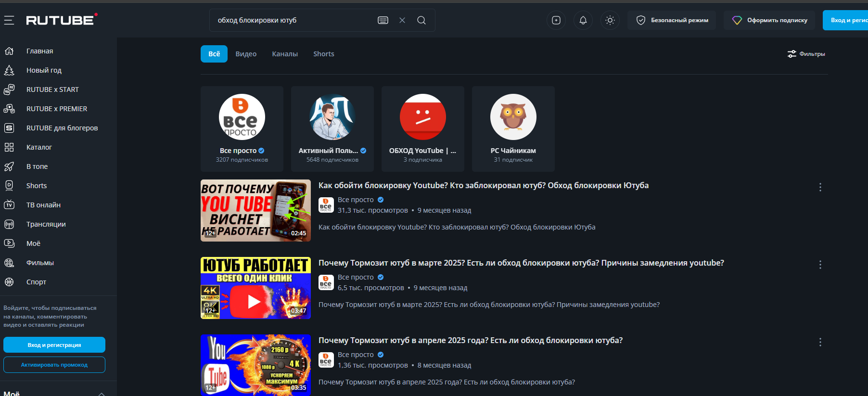Click the «1,36 тыс. просмотров» view count
The image size is (868, 396).
[x=373, y=365]
